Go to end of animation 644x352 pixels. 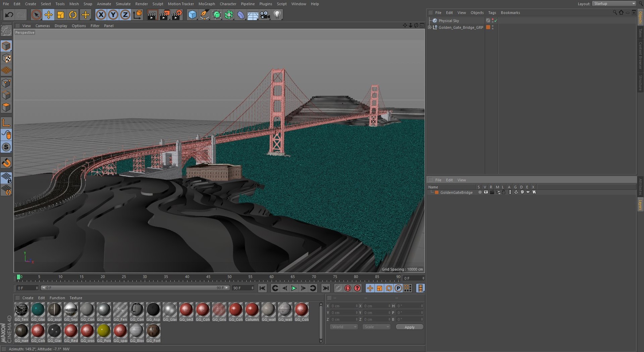click(x=325, y=288)
